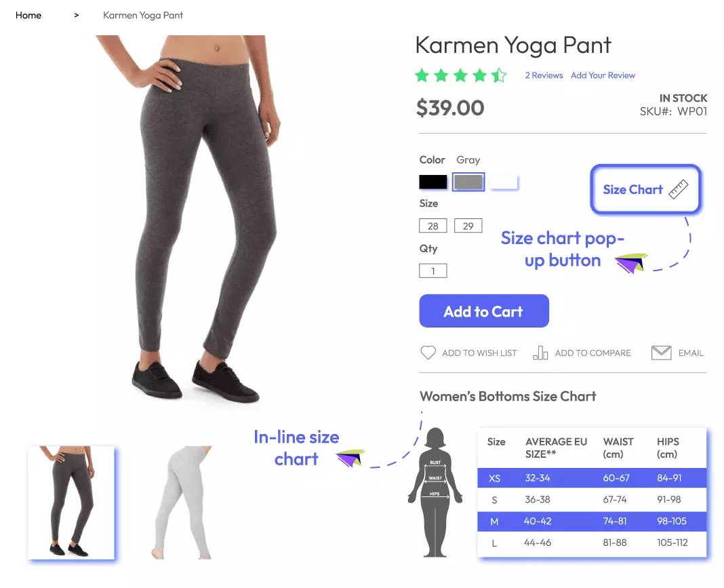Screen dimensions: 724x588
Task: Select the light gray pants thumbnail
Action: 183,503
